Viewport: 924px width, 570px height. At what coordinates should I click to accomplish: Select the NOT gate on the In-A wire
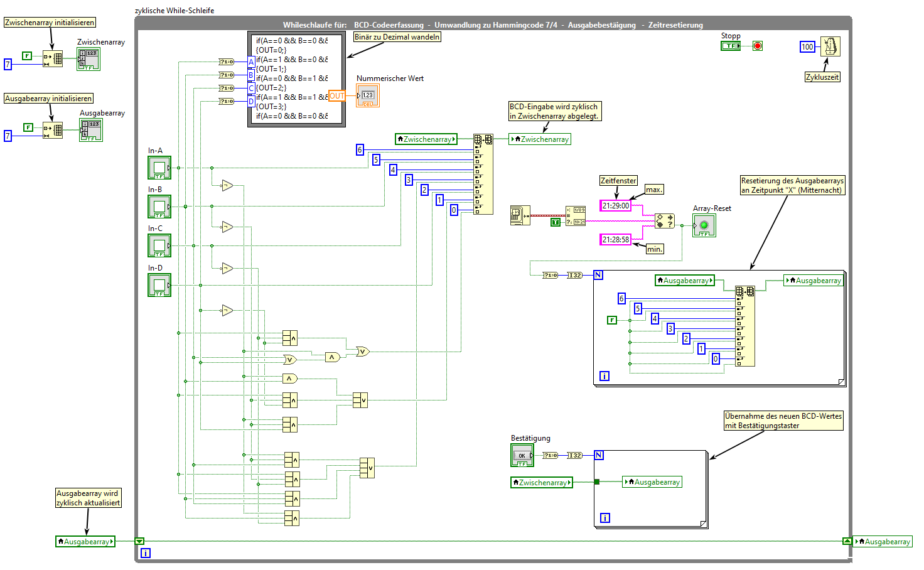(x=227, y=185)
